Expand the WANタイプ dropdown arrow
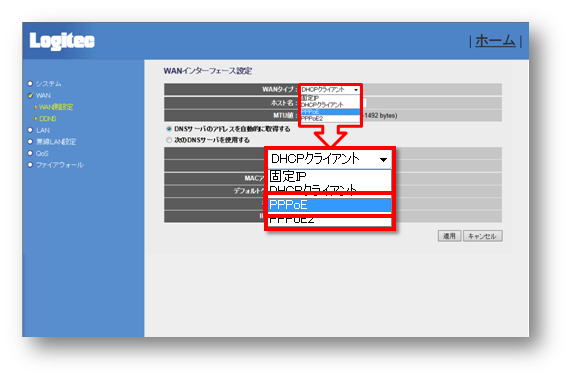The width and height of the screenshot is (571, 379). [356, 90]
